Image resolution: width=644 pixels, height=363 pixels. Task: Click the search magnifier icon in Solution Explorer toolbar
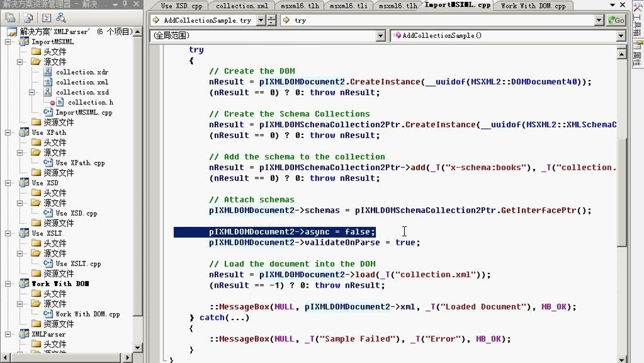click(61, 18)
